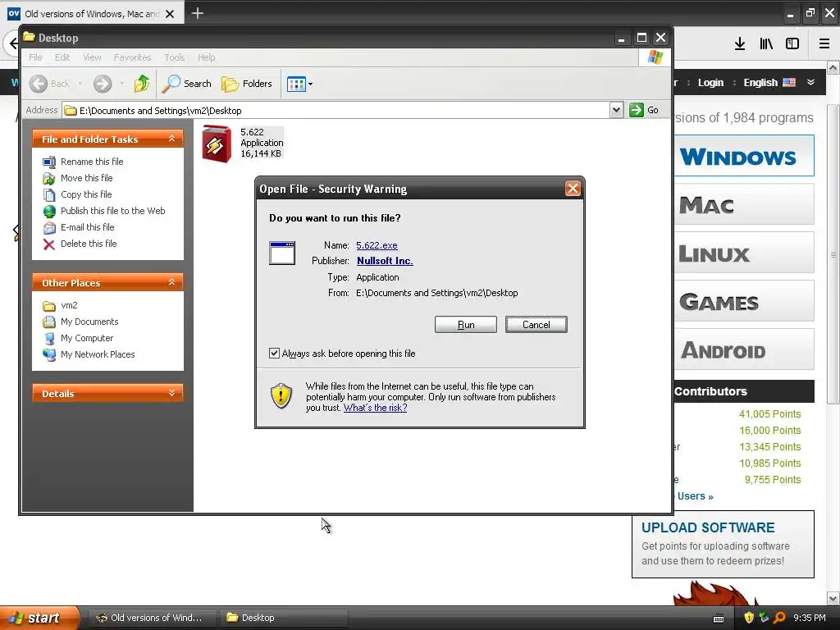
Task: Click the dropdown arrow next to Forward
Action: 121,84
